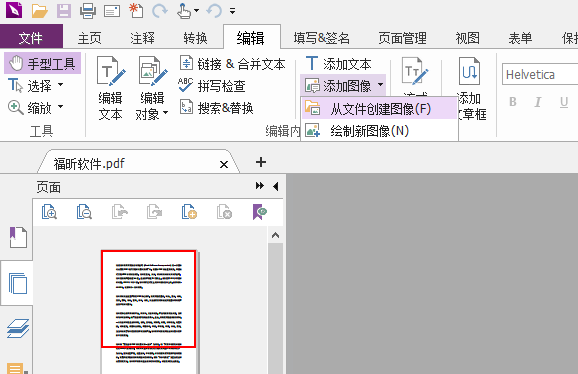Screen dimensions: 578x374
Task: Click the Open folder icon in quick toolbar
Action: pyautogui.click(x=39, y=11)
